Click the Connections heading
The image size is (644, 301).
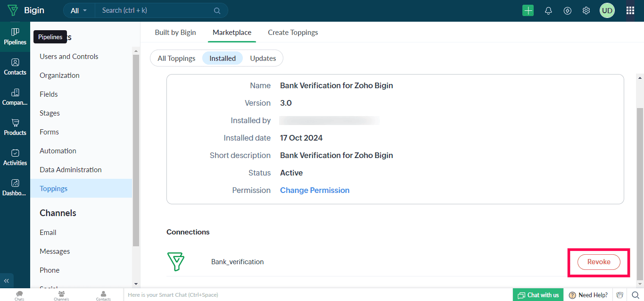(x=188, y=232)
